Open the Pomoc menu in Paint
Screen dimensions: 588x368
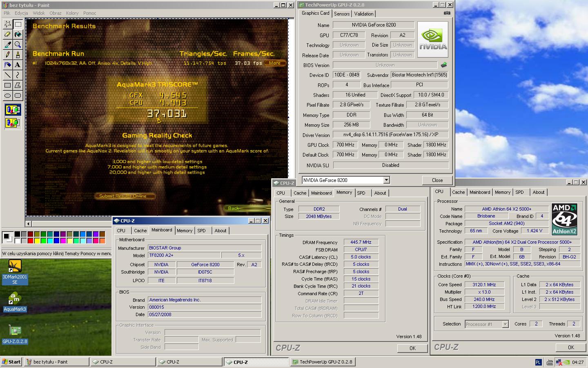(x=90, y=13)
